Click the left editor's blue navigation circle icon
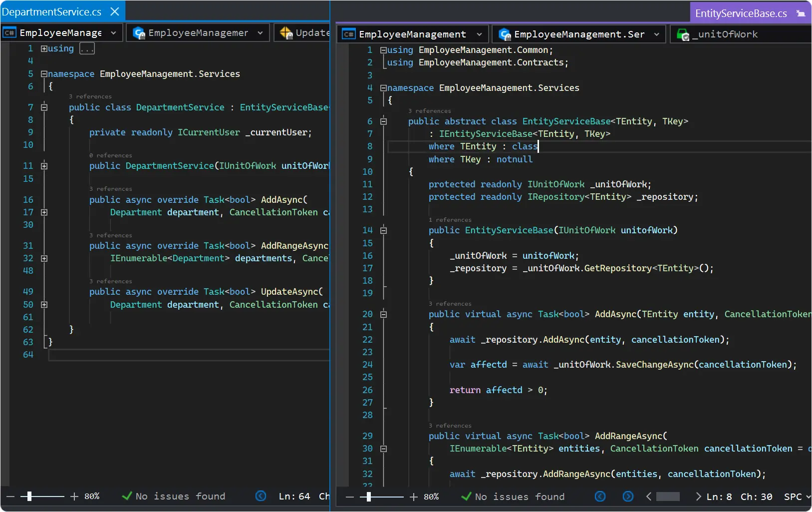 [261, 496]
